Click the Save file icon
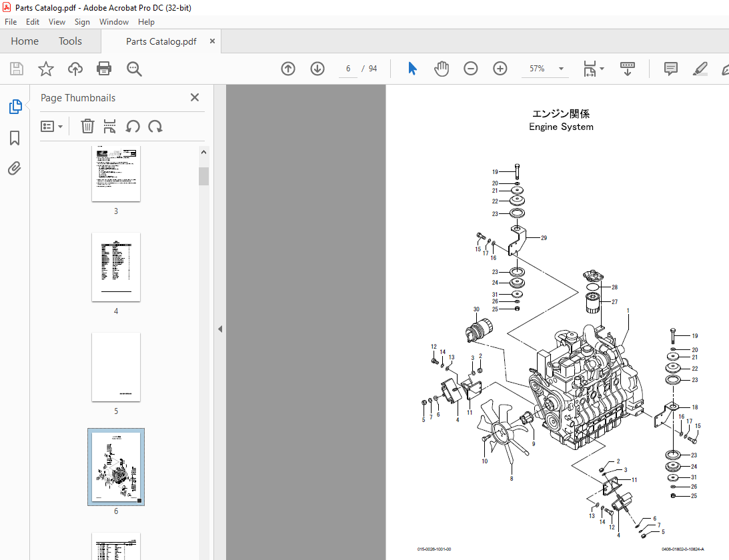Viewport: 729px width, 560px height. tap(17, 69)
